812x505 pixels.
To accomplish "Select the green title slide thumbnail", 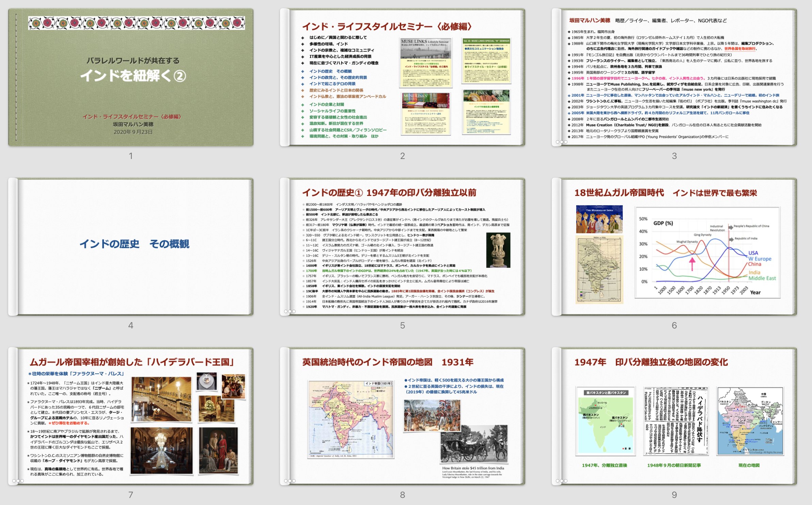I will [x=131, y=78].
